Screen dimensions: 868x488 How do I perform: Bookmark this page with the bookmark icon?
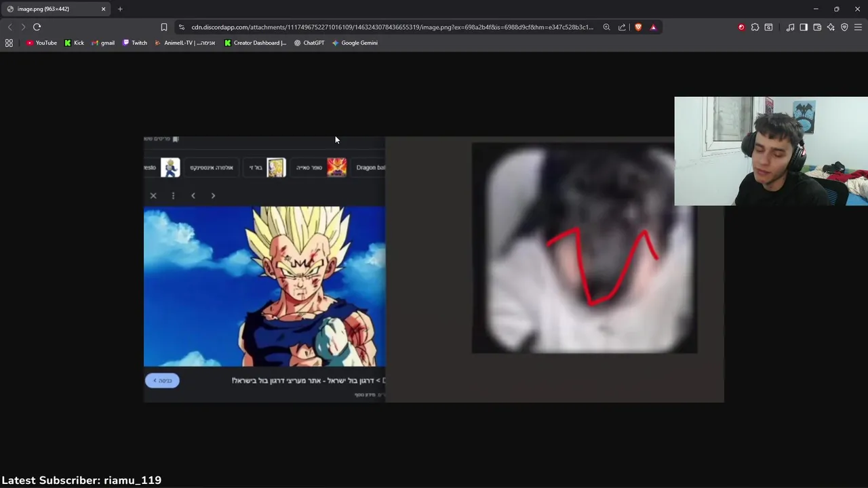pyautogui.click(x=164, y=27)
